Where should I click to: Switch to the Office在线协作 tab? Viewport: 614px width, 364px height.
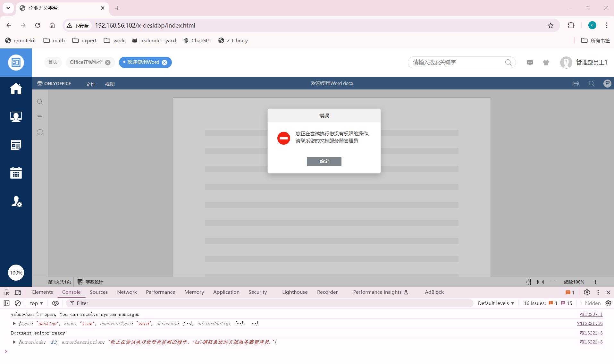[86, 62]
